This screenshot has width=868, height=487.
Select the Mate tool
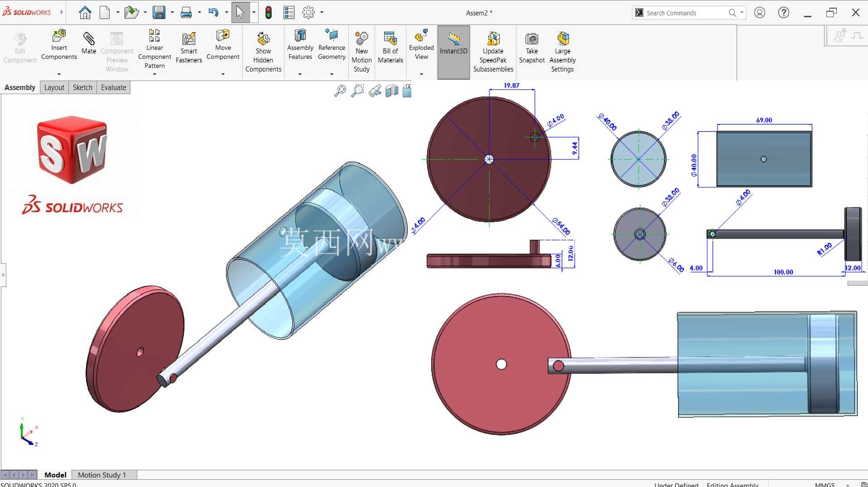coord(89,43)
